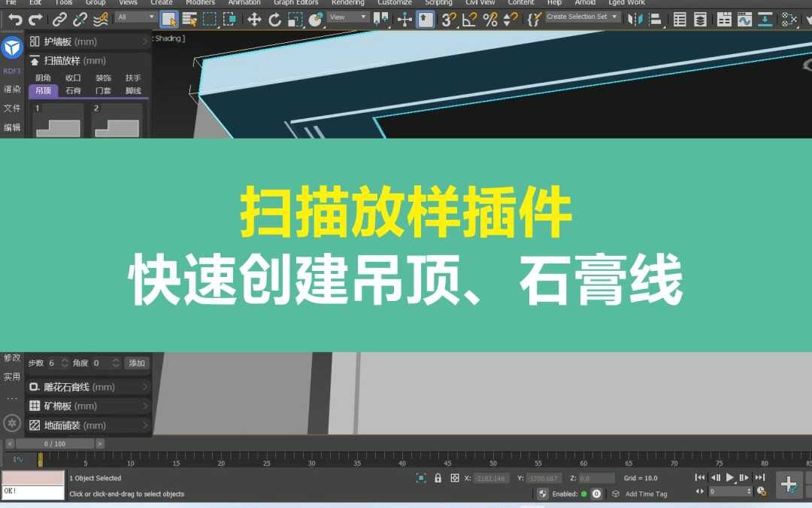This screenshot has width=812, height=508.
Task: Open the Create Selection Set dropdown
Action: [582, 17]
